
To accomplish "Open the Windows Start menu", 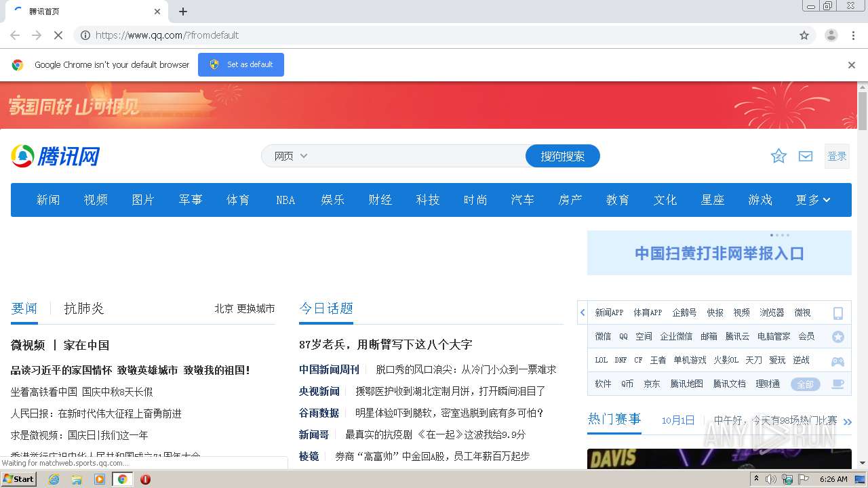I will (18, 479).
